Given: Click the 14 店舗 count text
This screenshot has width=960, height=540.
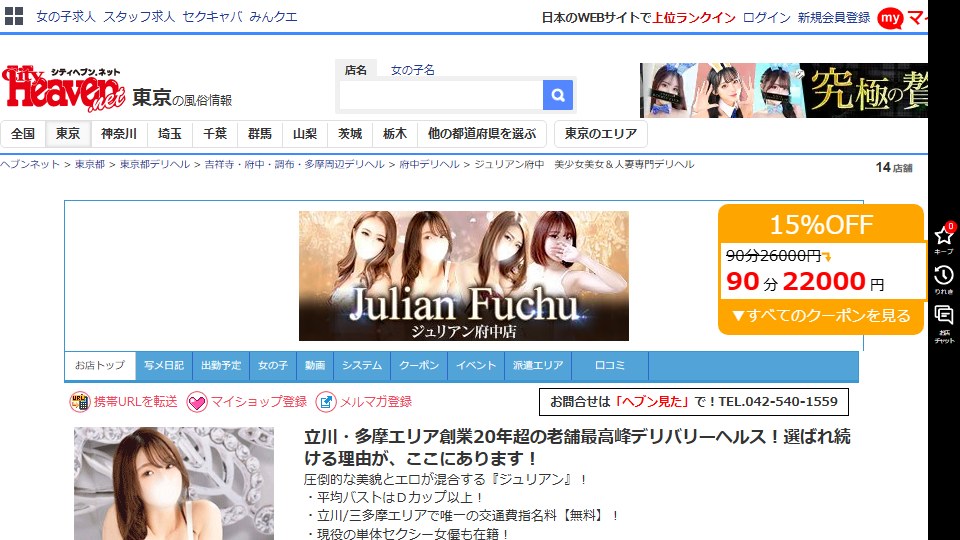Looking at the screenshot, I should pos(894,167).
